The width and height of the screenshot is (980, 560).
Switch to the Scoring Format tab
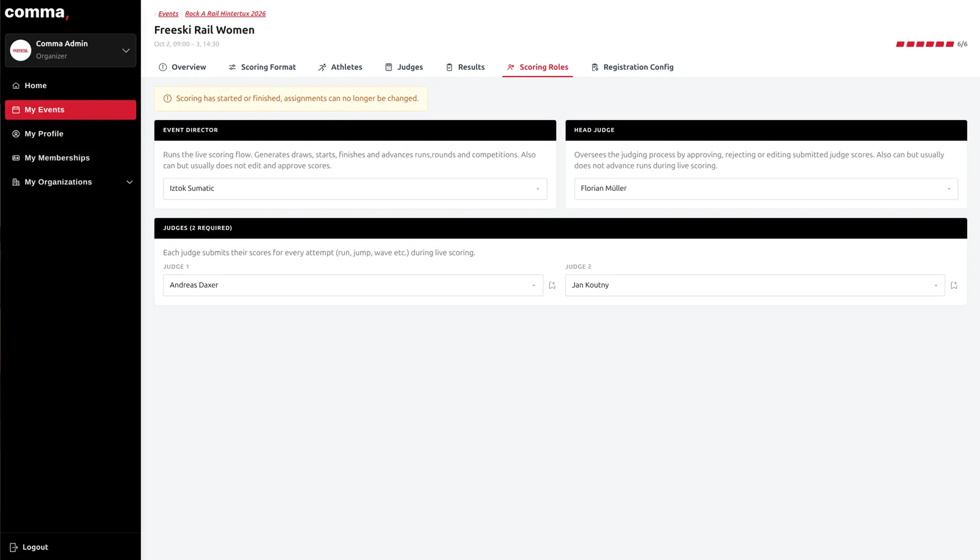(262, 67)
